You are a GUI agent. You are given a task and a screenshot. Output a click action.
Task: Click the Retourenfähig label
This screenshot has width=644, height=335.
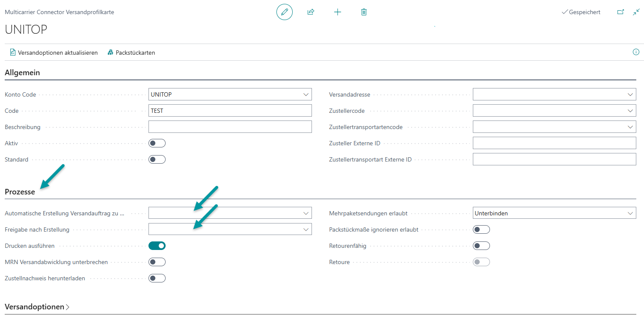point(348,246)
